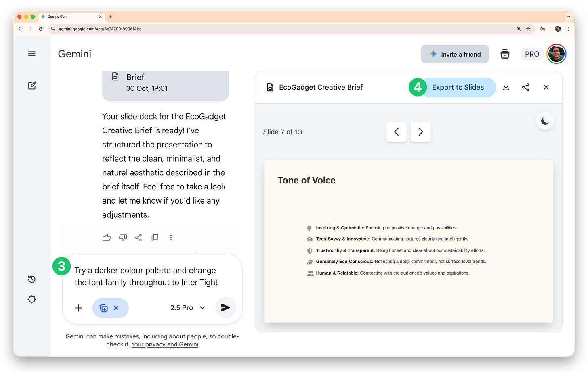Click the Gemini logo text

75,54
